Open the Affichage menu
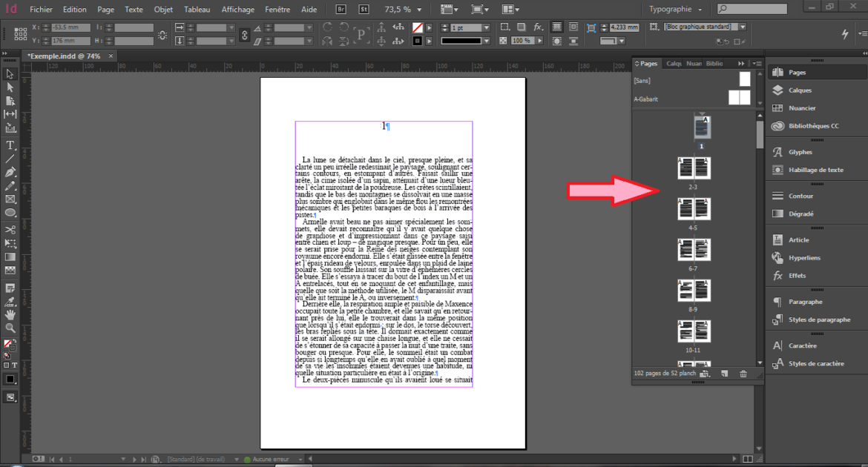The width and height of the screenshot is (868, 467). click(x=237, y=10)
